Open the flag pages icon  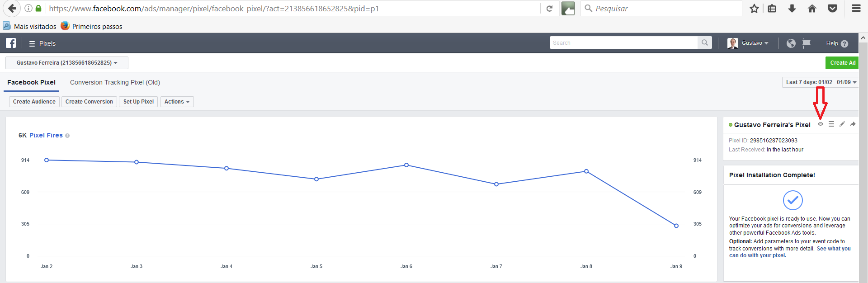807,43
